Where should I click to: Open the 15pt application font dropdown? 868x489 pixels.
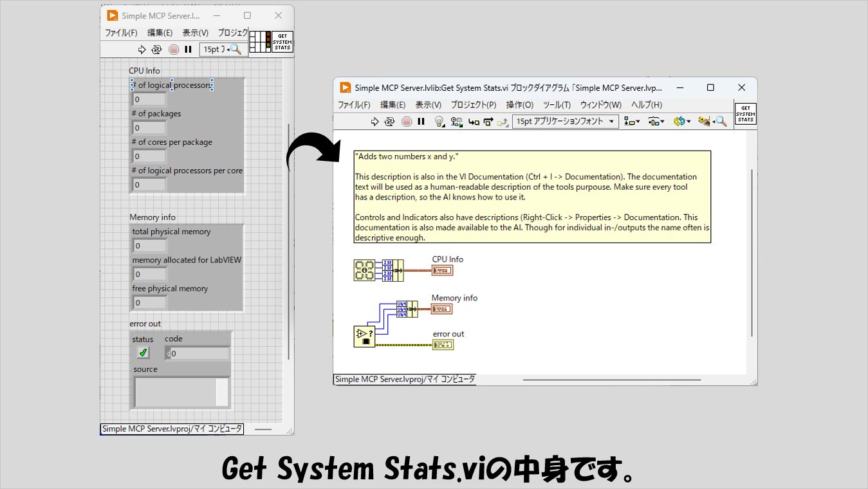pyautogui.click(x=565, y=122)
